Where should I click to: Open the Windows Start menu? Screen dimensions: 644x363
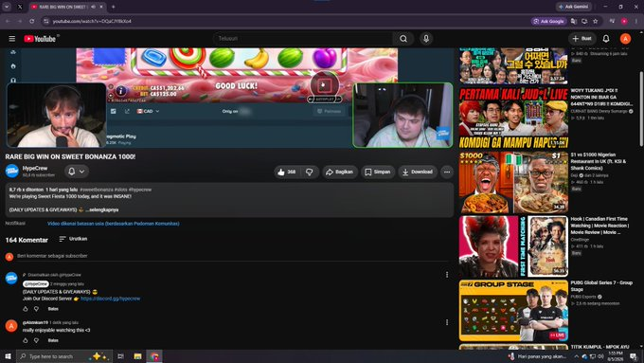pos(8,356)
